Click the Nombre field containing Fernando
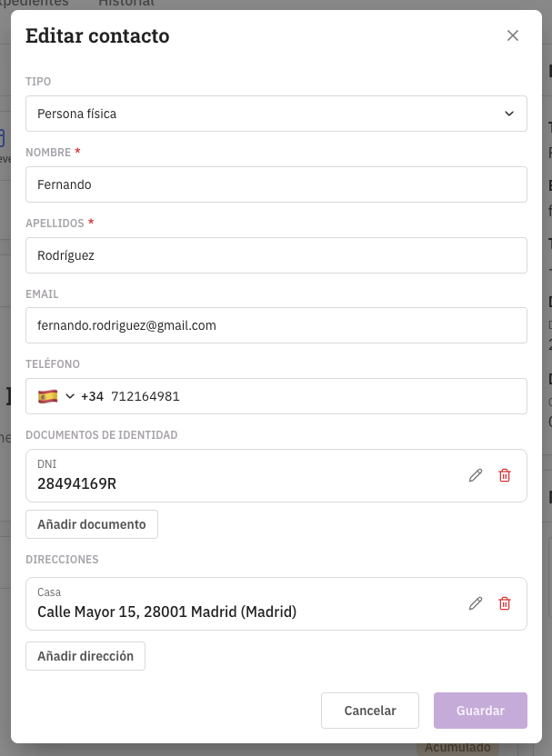The width and height of the screenshot is (552, 756). point(276,184)
